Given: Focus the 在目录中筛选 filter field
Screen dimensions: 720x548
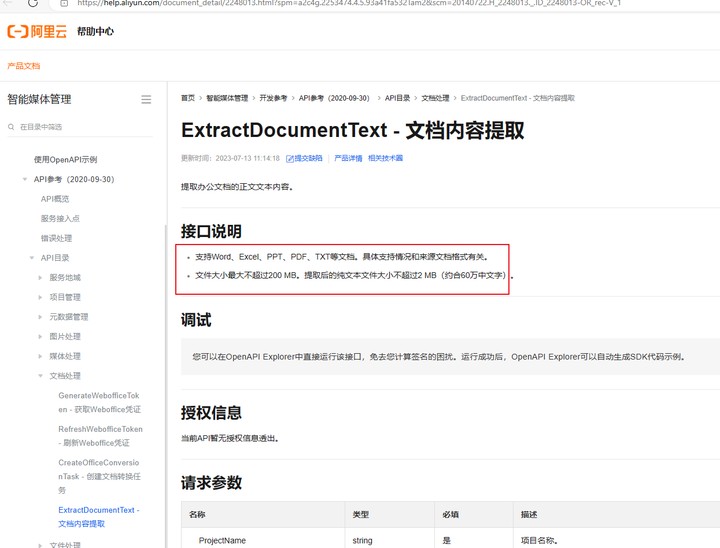Looking at the screenshot, I should pos(80,127).
